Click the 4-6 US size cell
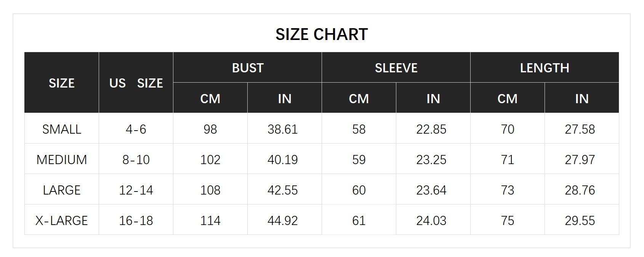The width and height of the screenshot is (644, 257). (x=136, y=129)
